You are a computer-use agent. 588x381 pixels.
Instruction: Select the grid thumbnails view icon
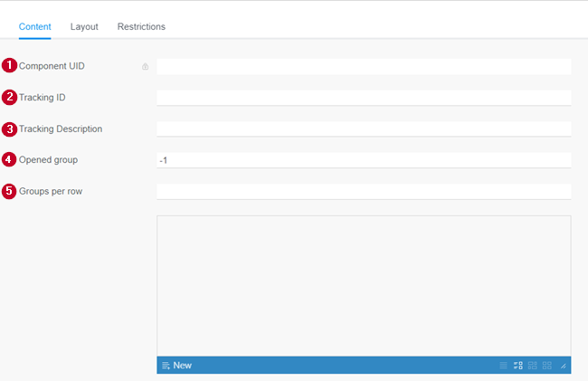[547, 366]
